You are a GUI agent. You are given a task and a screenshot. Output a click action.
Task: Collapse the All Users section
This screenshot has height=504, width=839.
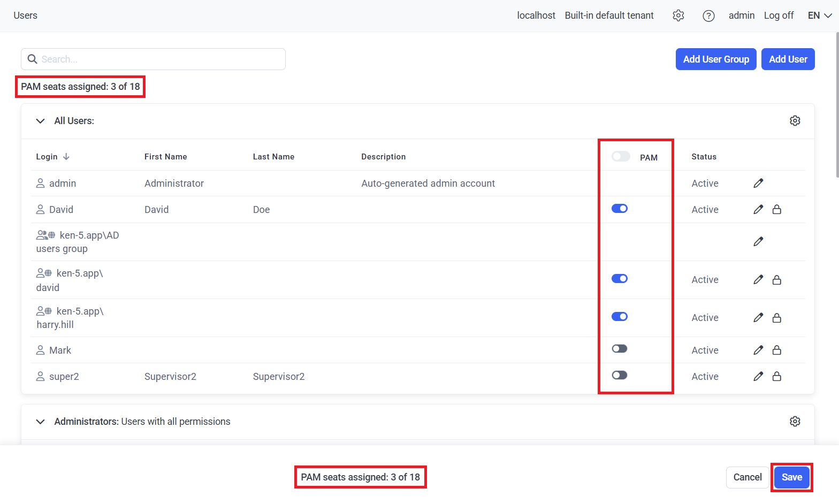[40, 121]
